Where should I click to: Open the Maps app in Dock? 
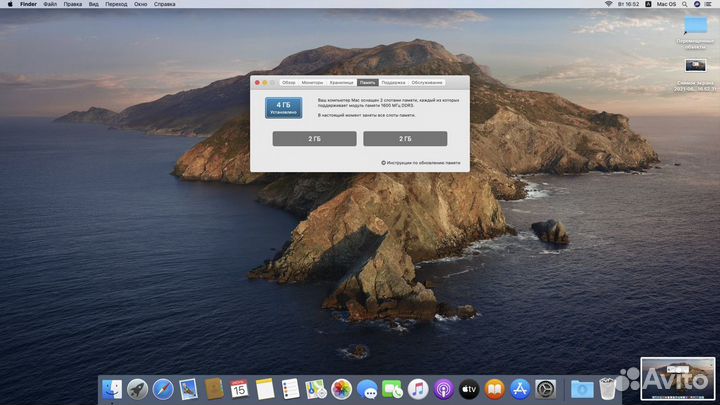(x=316, y=389)
